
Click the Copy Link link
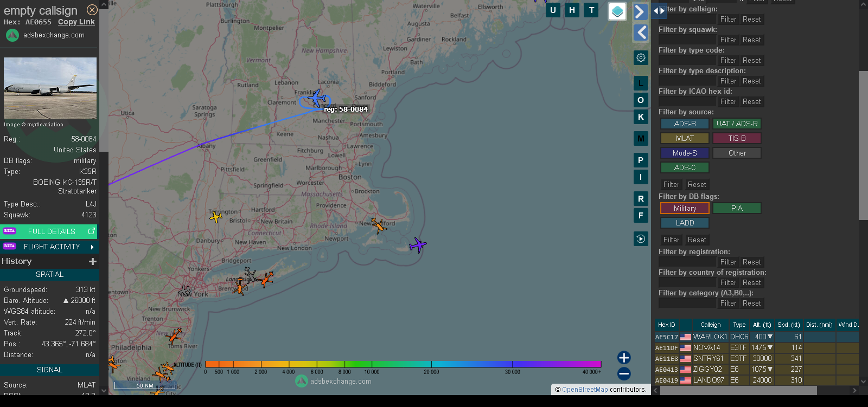76,22
